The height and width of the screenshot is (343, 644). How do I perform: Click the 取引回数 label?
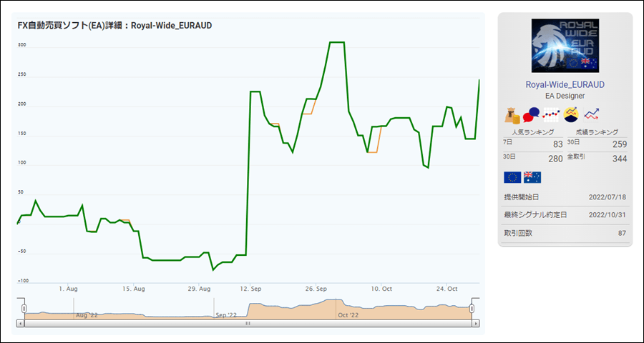point(518,233)
